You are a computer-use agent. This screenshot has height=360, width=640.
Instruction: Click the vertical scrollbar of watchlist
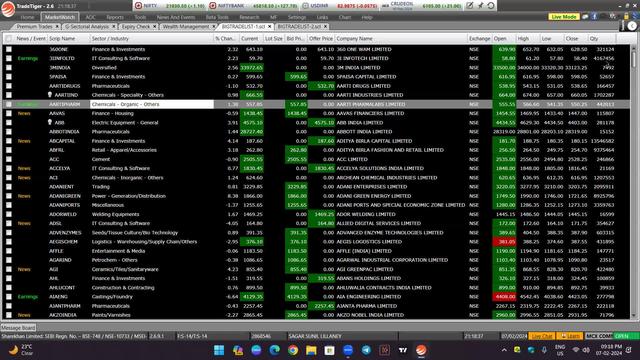point(633,181)
